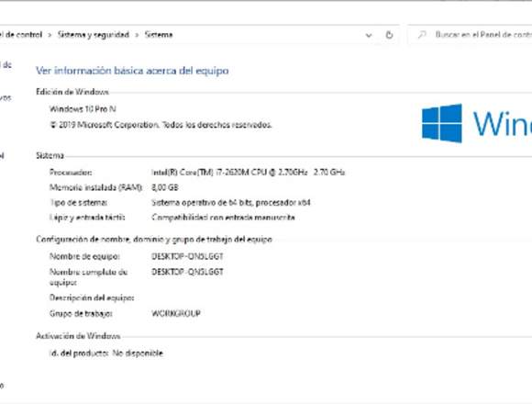Click the Windows 10 Pro N edition text

[x=83, y=109]
